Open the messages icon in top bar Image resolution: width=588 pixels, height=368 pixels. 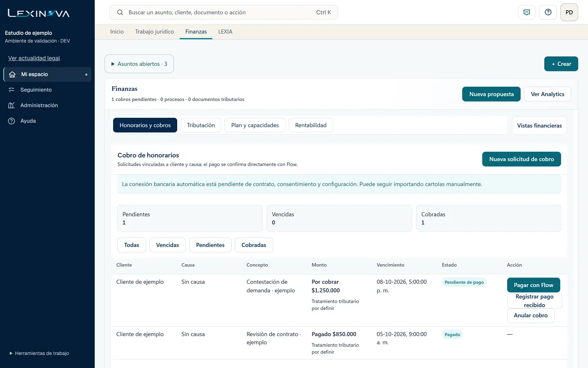pyautogui.click(x=527, y=12)
